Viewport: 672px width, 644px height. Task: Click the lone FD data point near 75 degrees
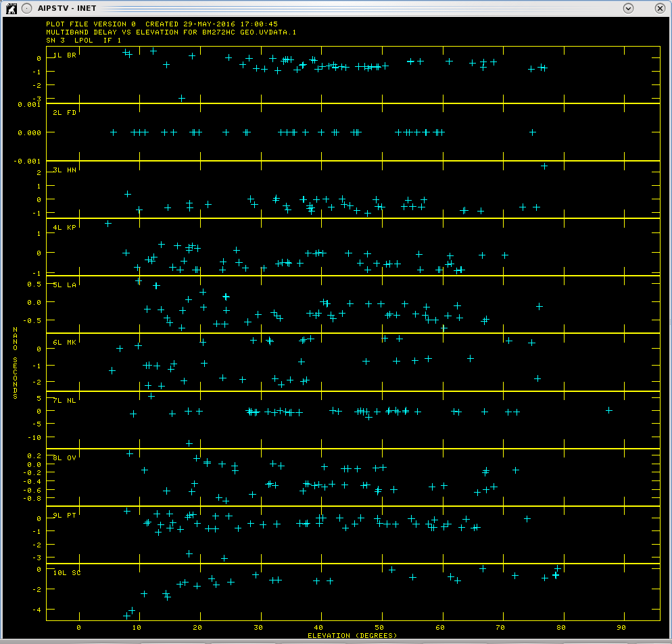[x=533, y=133]
